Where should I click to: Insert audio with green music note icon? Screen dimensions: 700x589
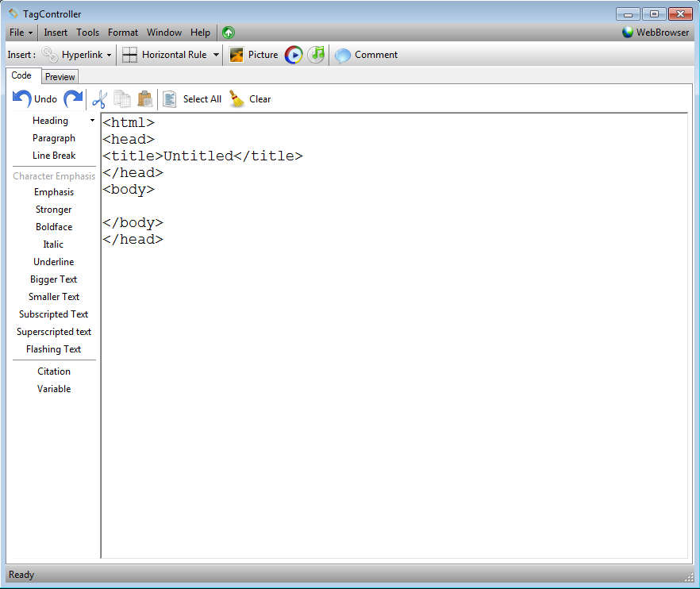point(317,55)
